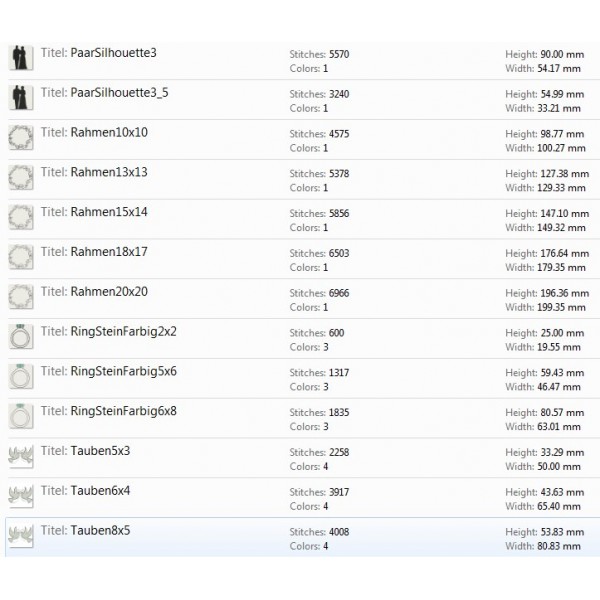The height and width of the screenshot is (600, 600).
Task: Pick the RingSteinFarbig6x8 ring icon
Action: [20, 416]
